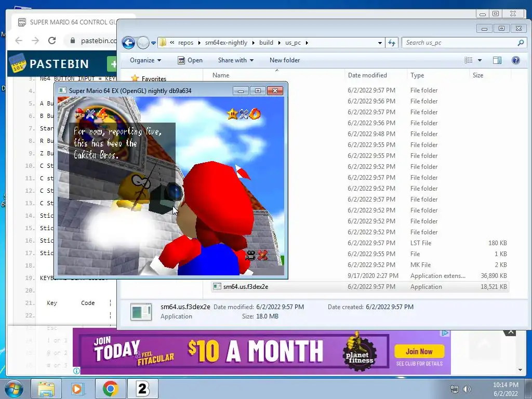Select the SUPER MARIO 64 CONTROL Chrome tab
532x399 pixels.
click(x=68, y=22)
